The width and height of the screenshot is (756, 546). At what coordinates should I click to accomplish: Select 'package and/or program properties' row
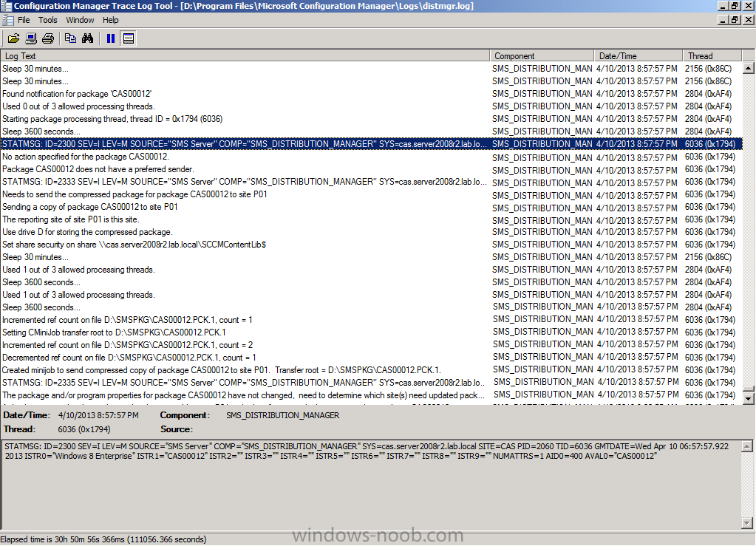pyautogui.click(x=371, y=395)
